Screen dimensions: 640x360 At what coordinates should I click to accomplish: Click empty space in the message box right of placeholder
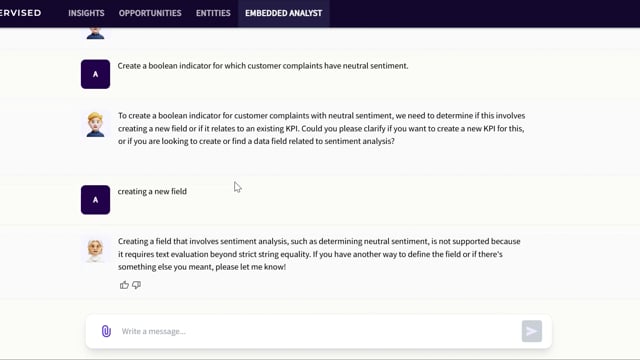pos(351,331)
